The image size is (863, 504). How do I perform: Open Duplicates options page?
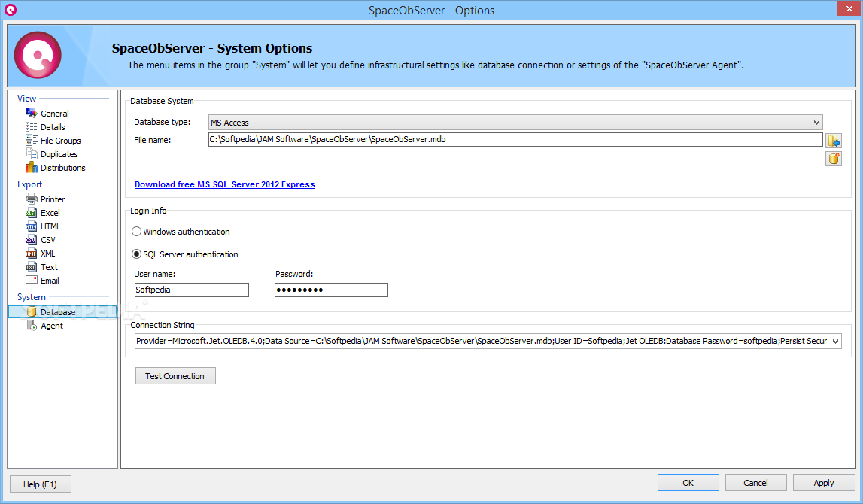click(59, 154)
